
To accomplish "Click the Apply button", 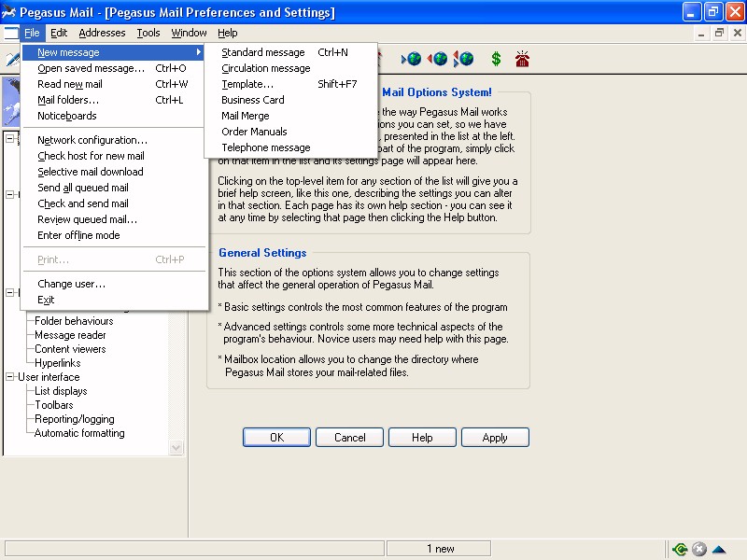I will click(495, 437).
